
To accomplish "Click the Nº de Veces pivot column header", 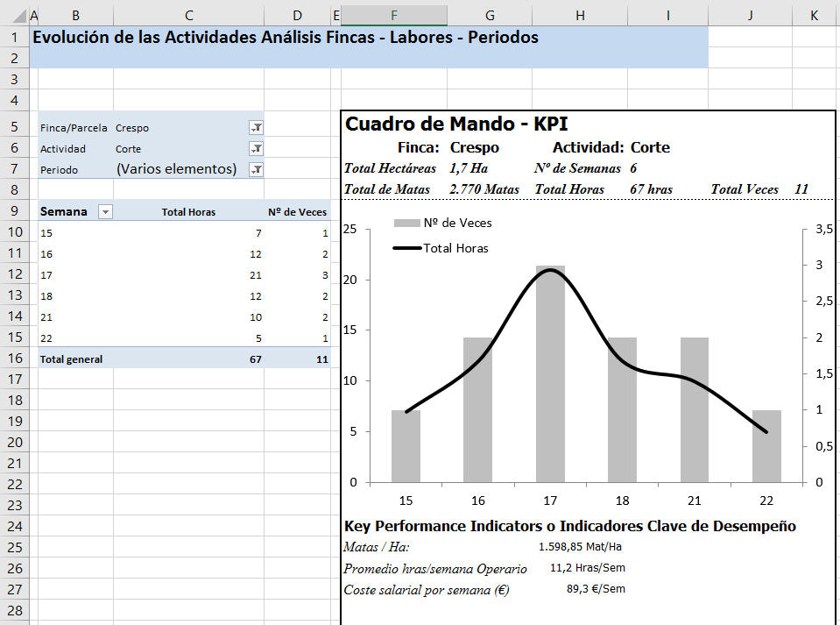I will tap(297, 211).
